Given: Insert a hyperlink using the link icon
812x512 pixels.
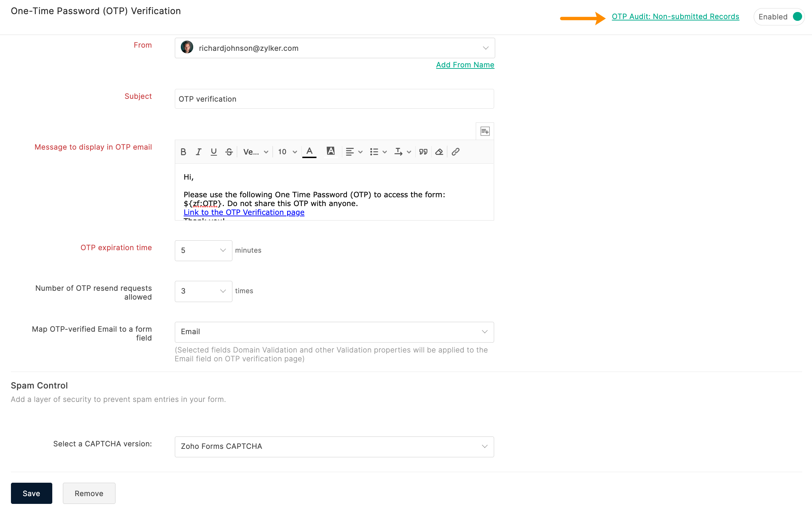Looking at the screenshot, I should coord(456,152).
